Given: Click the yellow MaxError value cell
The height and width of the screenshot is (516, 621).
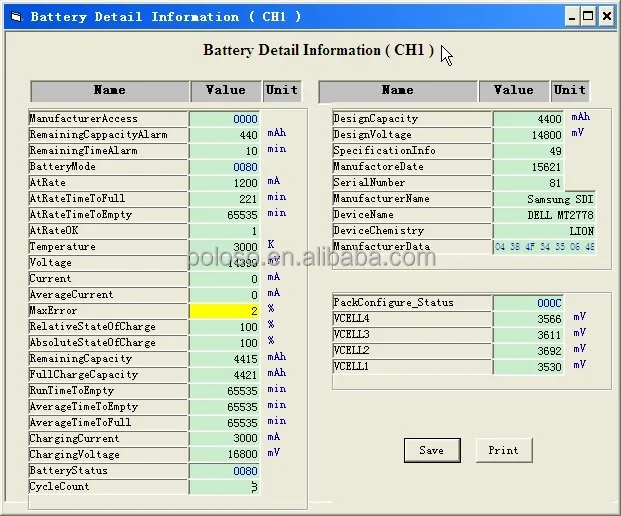Looking at the screenshot, I should [225, 311].
